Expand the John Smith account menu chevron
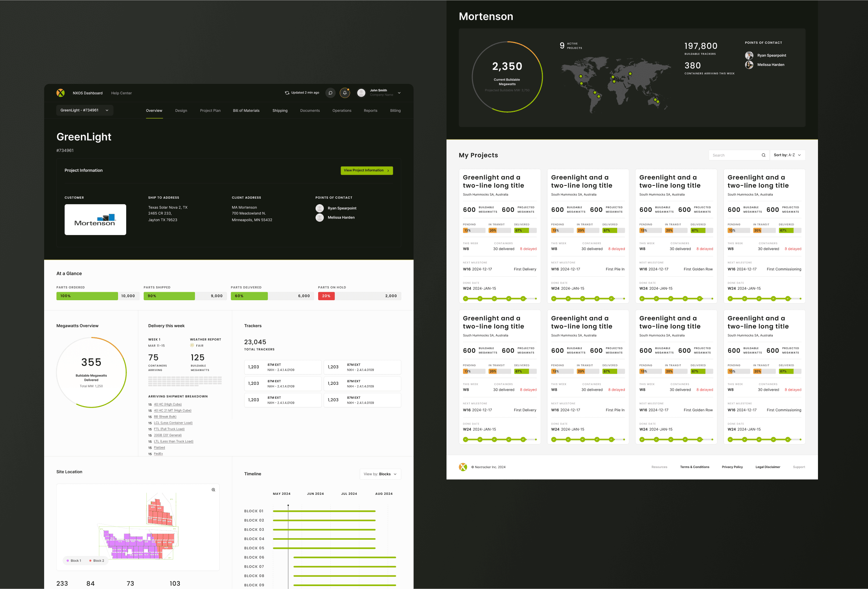The height and width of the screenshot is (589, 868). pyautogui.click(x=399, y=93)
